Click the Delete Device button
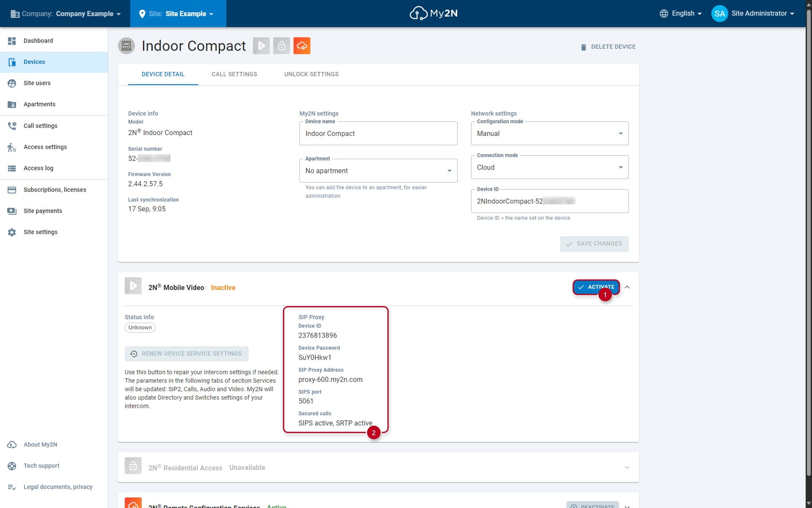 pos(608,47)
